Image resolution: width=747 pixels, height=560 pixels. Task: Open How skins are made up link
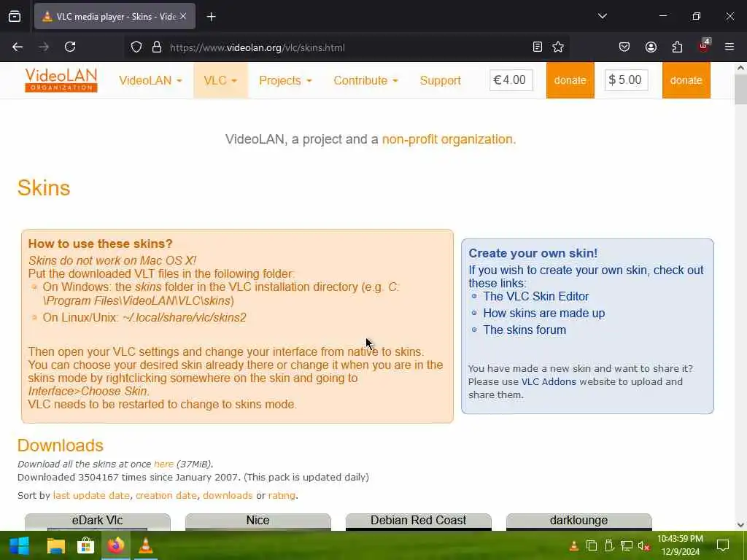point(544,314)
